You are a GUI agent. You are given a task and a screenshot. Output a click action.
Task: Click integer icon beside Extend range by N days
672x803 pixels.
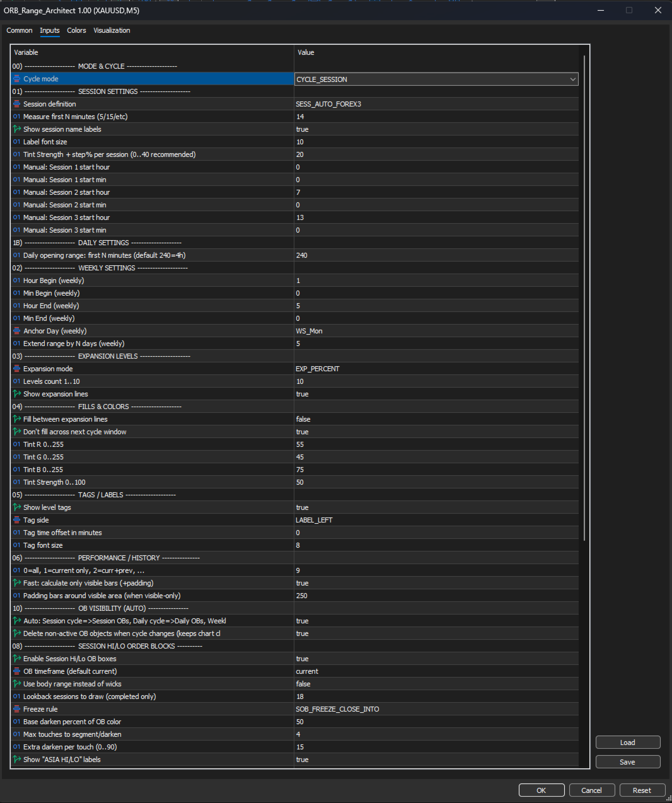17,344
